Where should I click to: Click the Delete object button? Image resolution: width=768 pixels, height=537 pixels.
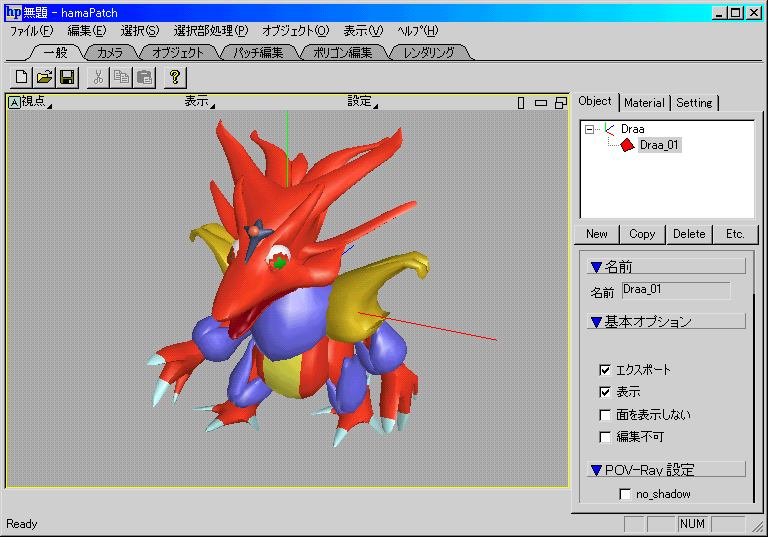pyautogui.click(x=689, y=234)
